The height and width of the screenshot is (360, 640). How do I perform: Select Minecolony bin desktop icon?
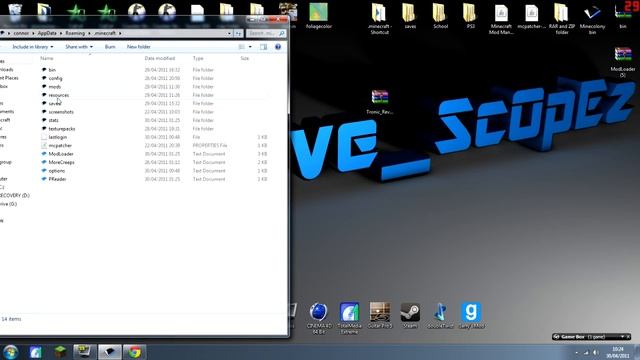coord(592,18)
